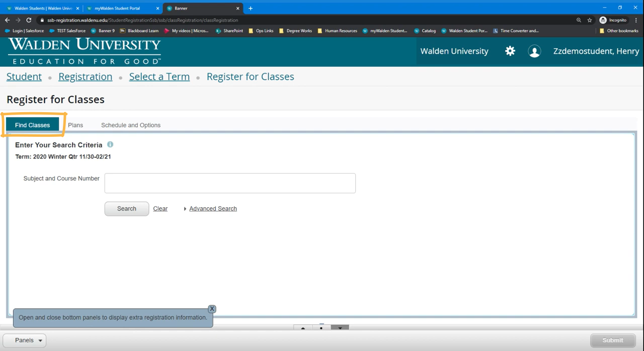Open the Login | Salesforce bookmark

click(25, 31)
